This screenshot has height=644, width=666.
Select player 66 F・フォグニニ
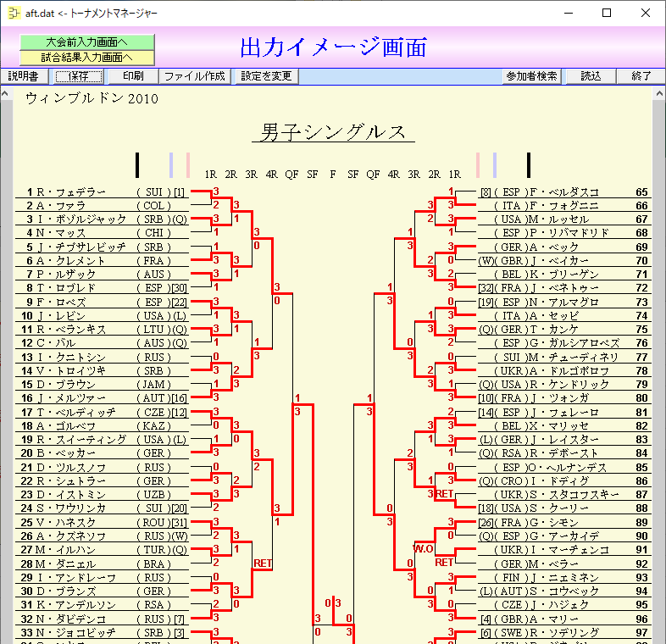(x=564, y=206)
